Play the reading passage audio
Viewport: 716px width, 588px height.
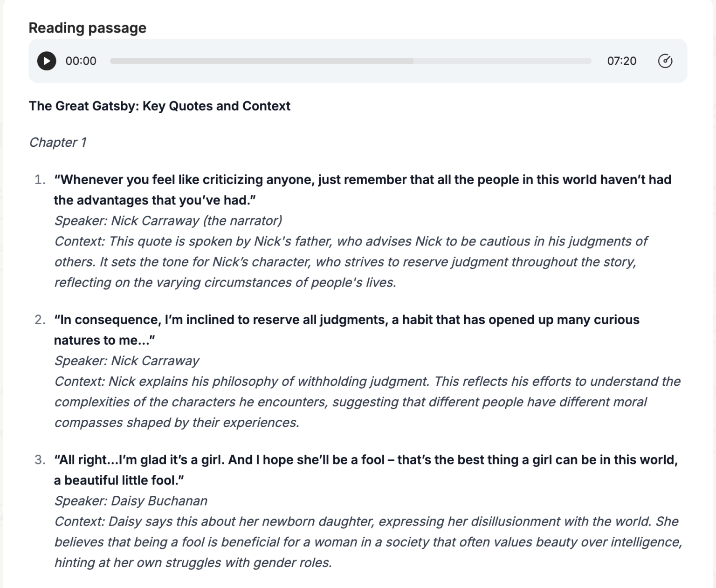(x=47, y=61)
